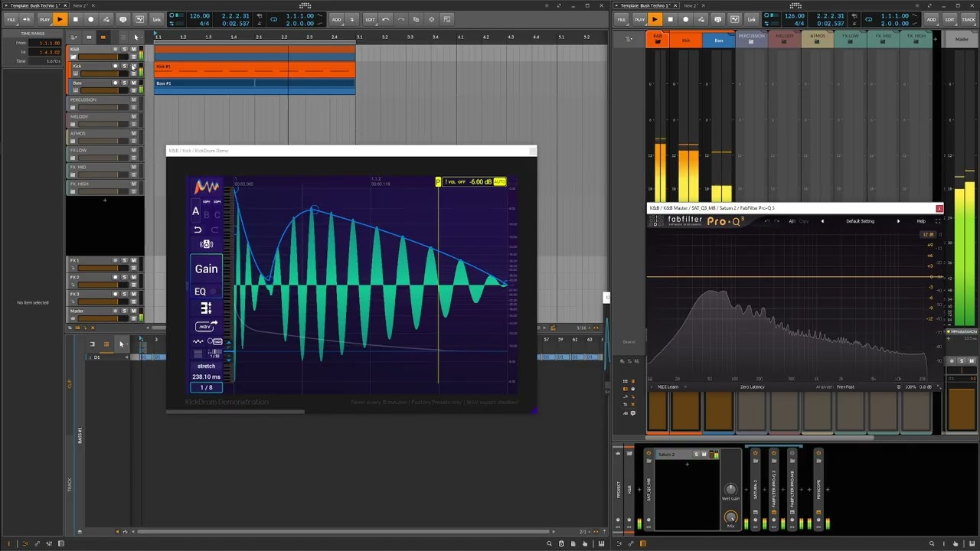Click the -6.00 dB value in KickDrum
This screenshot has height=551, width=980.
pos(480,182)
